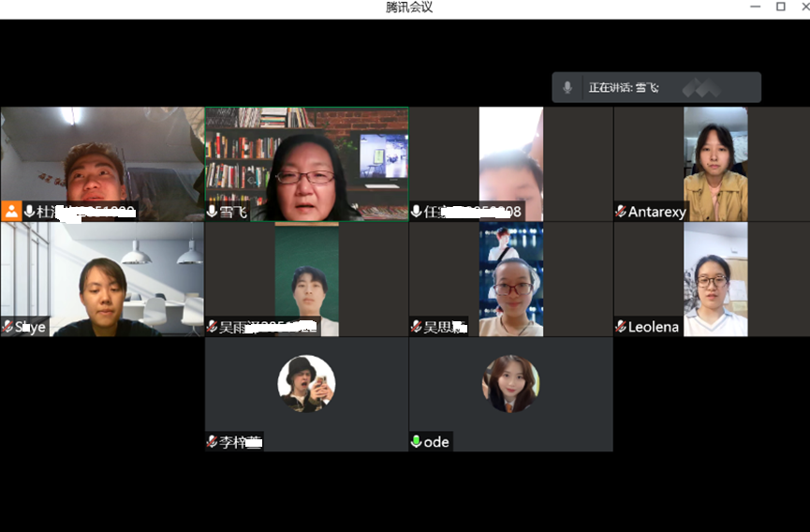This screenshot has height=532, width=810.
Task: Click the muted microphone icon beside 李梓
Action: [212, 441]
